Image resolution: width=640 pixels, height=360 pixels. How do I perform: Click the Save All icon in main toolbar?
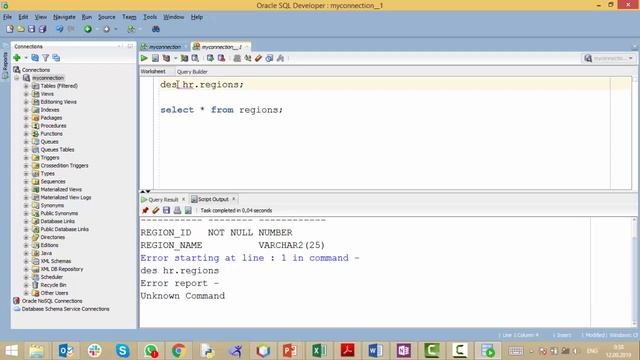42,29
